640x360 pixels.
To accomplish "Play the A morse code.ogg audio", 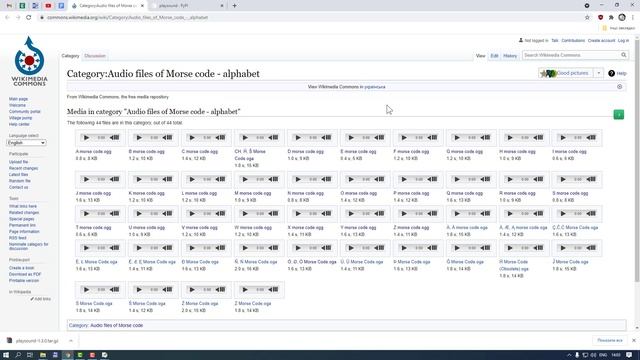I will pyautogui.click(x=87, y=138).
